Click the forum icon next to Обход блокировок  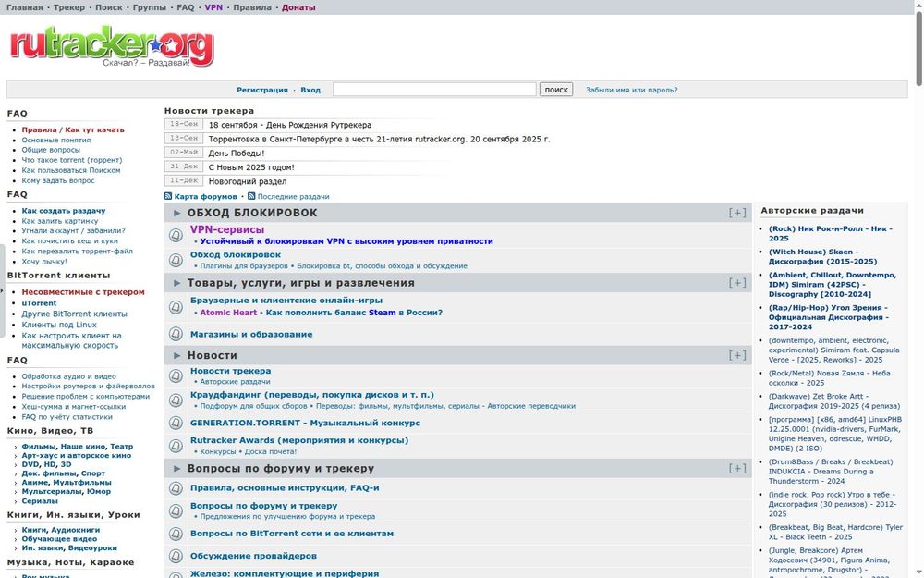click(x=176, y=259)
